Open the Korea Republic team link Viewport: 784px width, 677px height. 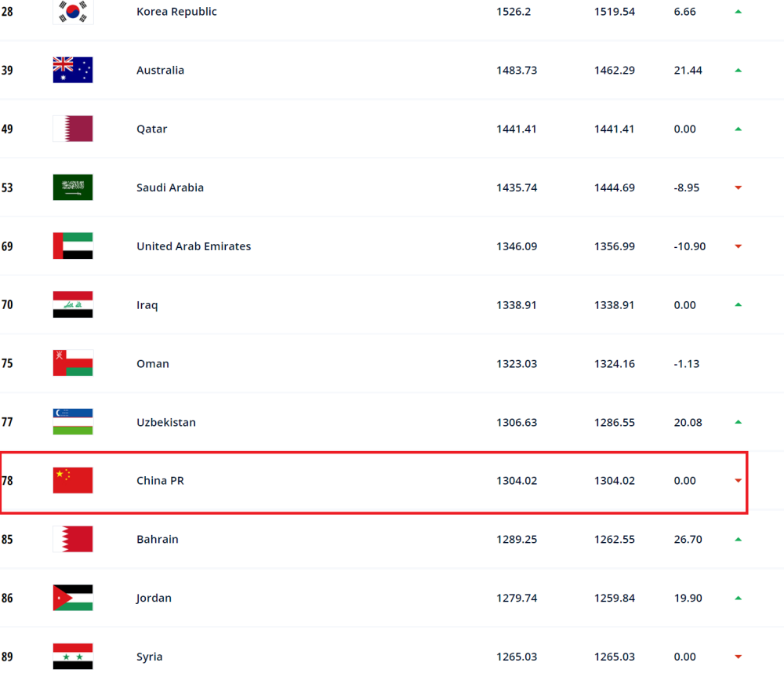[176, 12]
